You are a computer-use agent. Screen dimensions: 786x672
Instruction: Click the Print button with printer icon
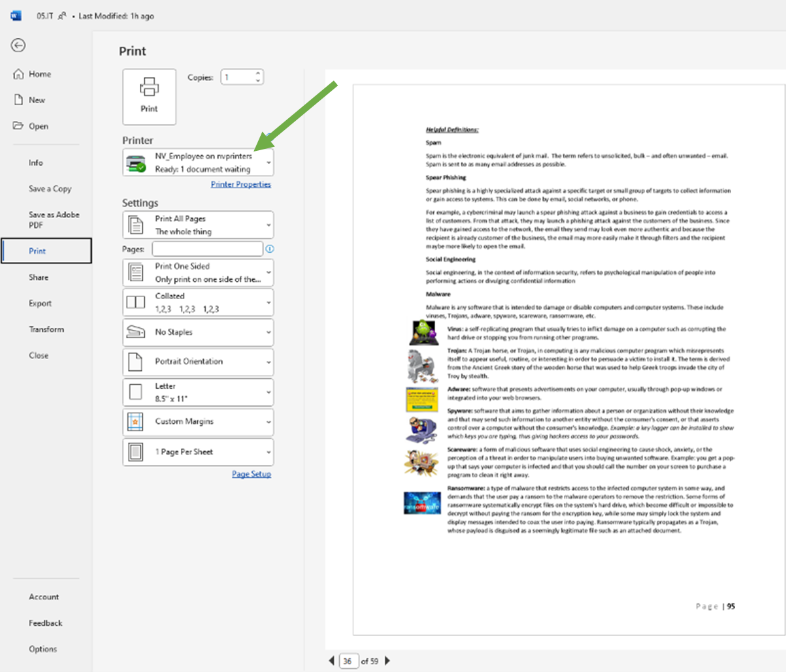[149, 97]
